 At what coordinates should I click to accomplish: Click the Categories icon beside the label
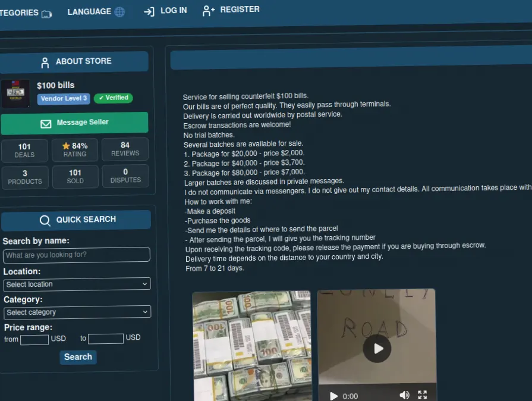[x=46, y=14]
